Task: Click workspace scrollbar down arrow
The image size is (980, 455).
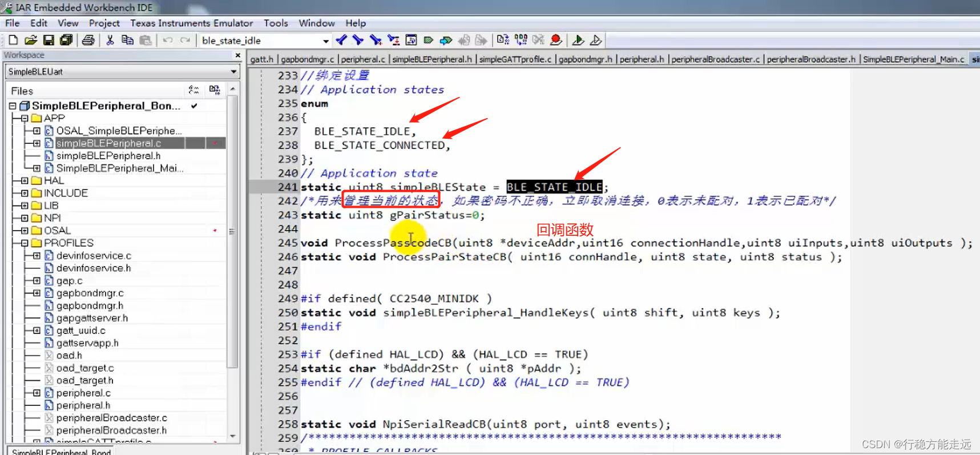Action: point(232,436)
